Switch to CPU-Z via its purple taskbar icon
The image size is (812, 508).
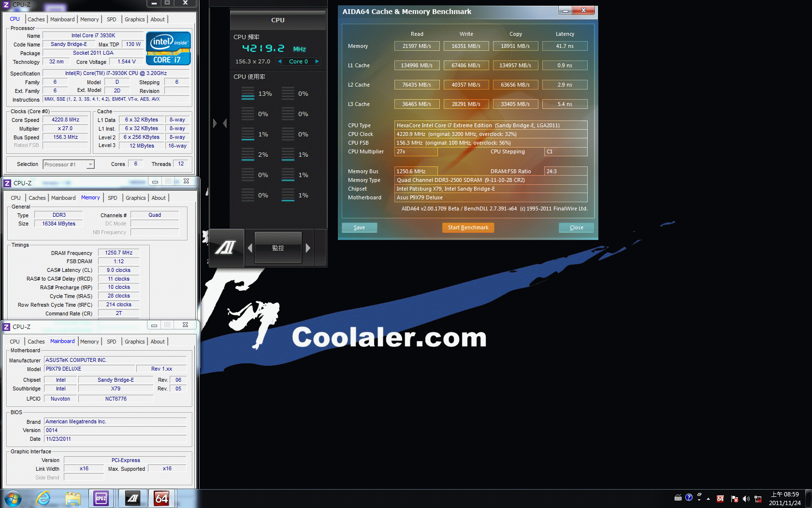click(101, 498)
